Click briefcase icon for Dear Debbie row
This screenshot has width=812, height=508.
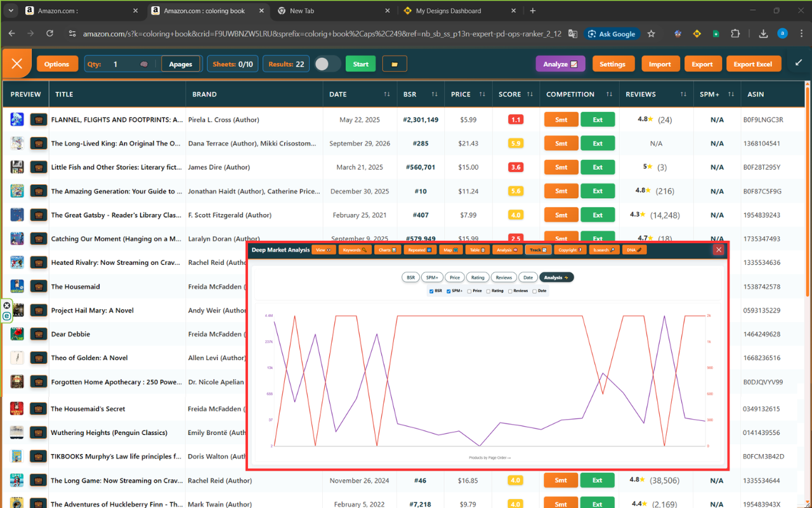39,334
